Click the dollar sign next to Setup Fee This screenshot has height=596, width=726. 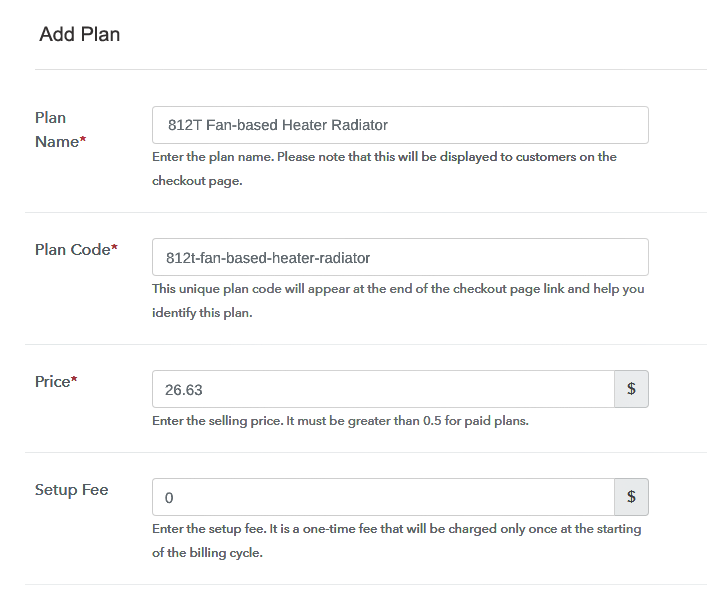pyautogui.click(x=631, y=497)
